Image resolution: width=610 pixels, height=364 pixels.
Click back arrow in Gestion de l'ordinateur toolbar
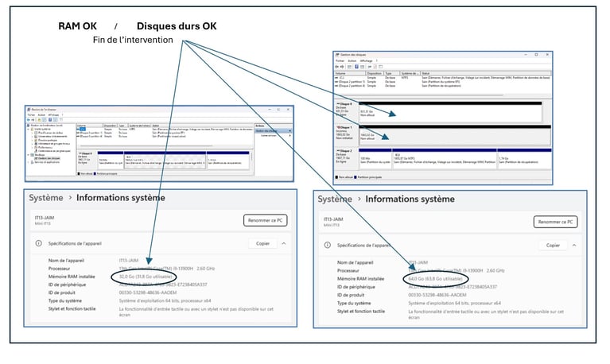(x=29, y=120)
